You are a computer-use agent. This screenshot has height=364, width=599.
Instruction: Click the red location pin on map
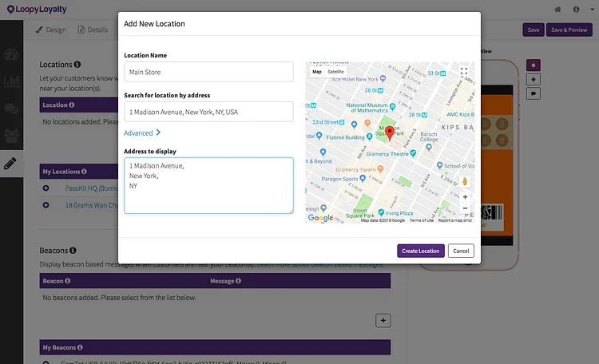coord(389,133)
